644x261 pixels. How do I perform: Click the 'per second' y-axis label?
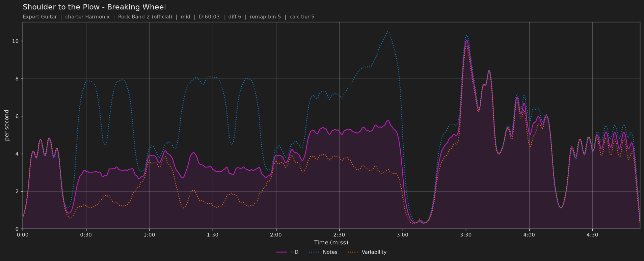click(x=7, y=125)
